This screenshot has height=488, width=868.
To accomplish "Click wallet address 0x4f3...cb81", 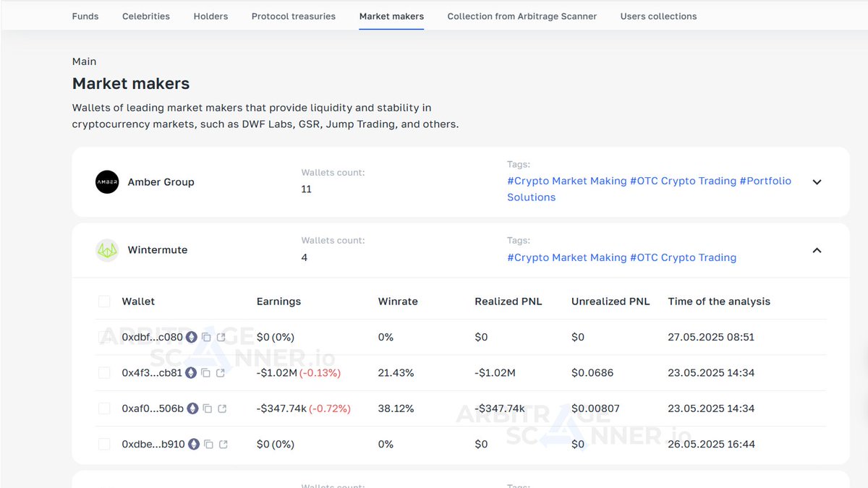I will (152, 373).
